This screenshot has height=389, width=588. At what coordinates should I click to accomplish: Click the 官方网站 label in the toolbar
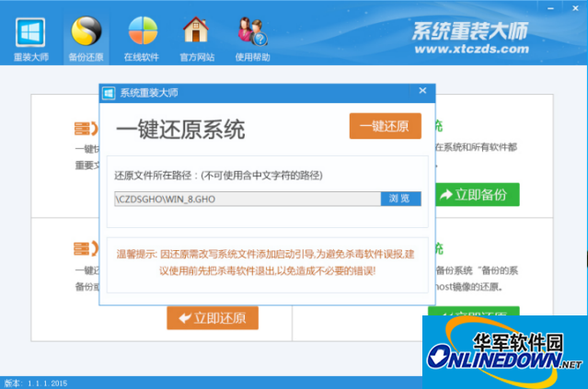point(197,57)
